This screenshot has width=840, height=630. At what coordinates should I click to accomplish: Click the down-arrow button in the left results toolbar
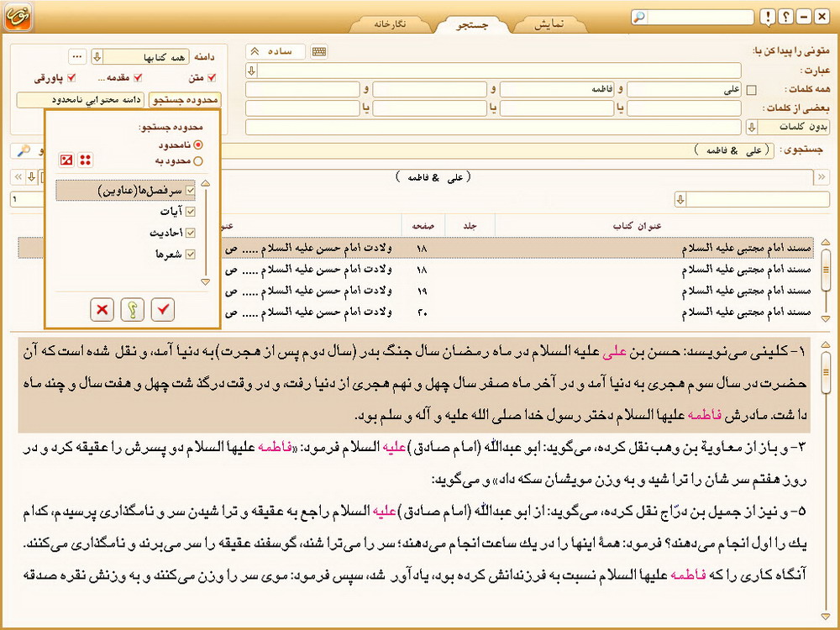[32, 176]
